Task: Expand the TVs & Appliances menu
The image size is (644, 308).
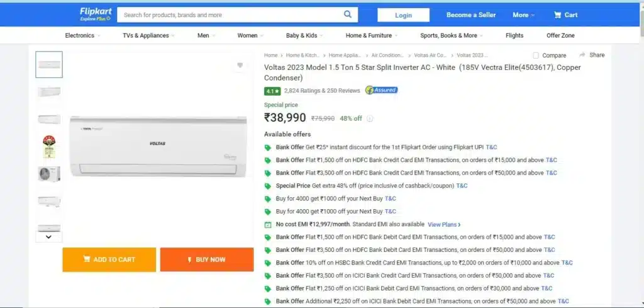Action: [x=148, y=35]
